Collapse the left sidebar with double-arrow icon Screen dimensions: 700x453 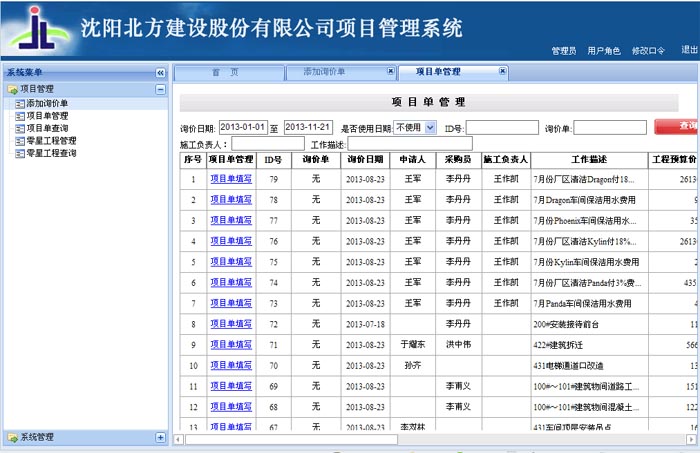(160, 73)
